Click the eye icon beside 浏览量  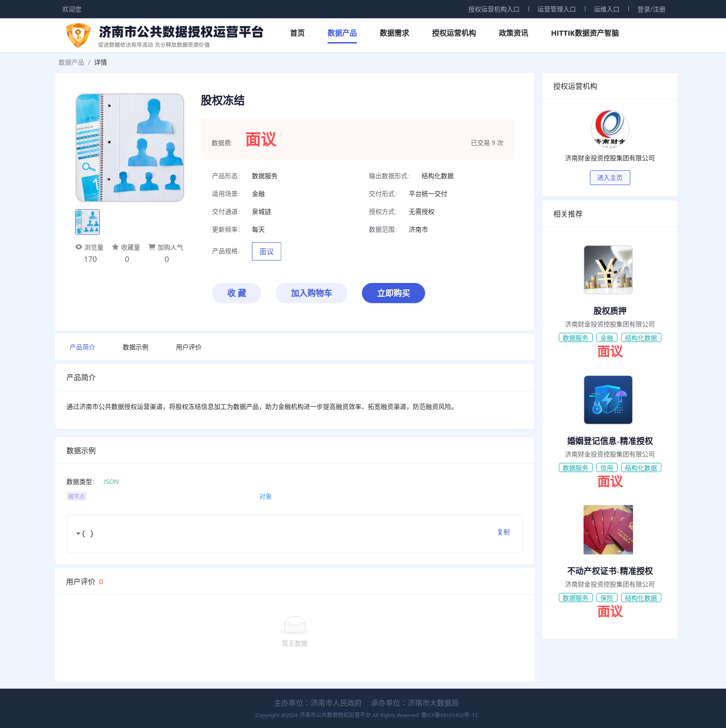pyautogui.click(x=79, y=247)
